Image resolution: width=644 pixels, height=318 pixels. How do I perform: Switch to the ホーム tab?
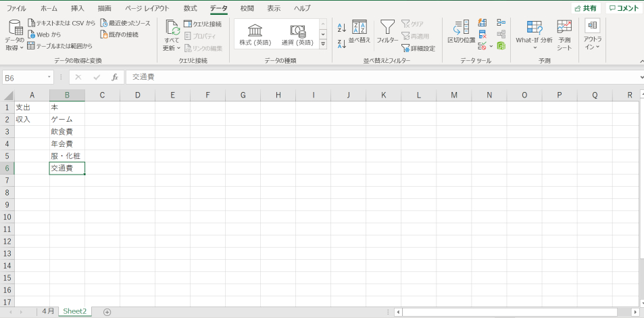tap(49, 8)
